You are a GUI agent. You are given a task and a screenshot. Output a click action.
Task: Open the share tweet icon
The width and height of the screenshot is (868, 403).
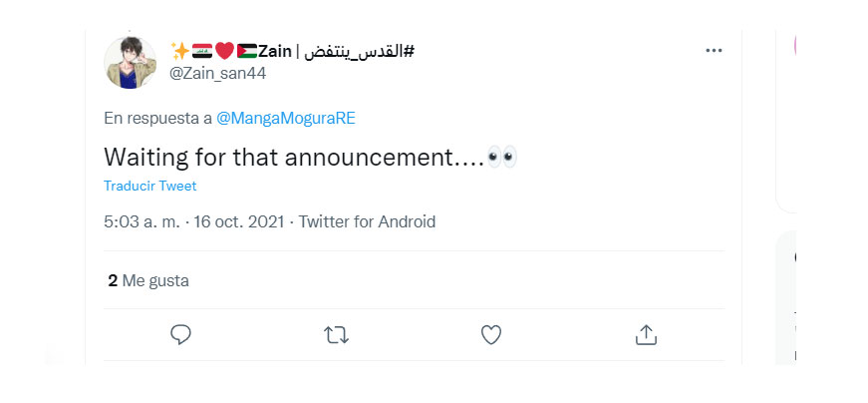pyautogui.click(x=645, y=335)
